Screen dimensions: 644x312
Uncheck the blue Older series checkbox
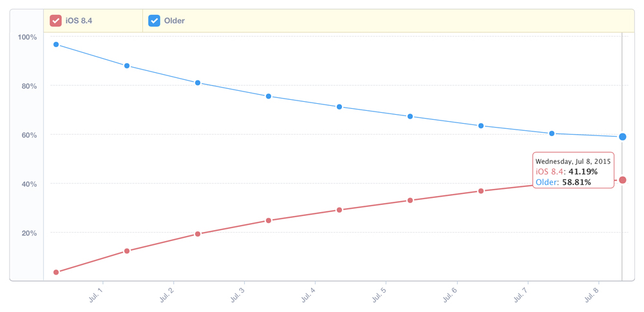(155, 21)
